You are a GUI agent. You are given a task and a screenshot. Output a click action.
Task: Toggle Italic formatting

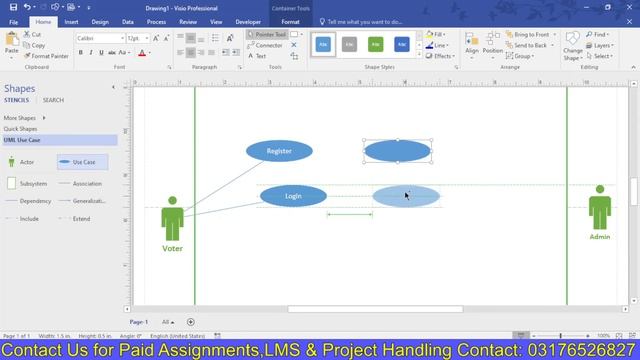pos(91,53)
